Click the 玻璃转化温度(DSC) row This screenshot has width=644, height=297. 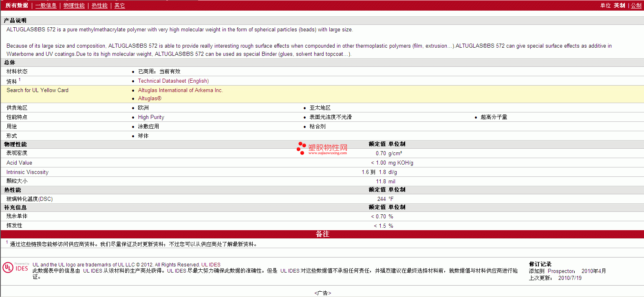point(322,199)
